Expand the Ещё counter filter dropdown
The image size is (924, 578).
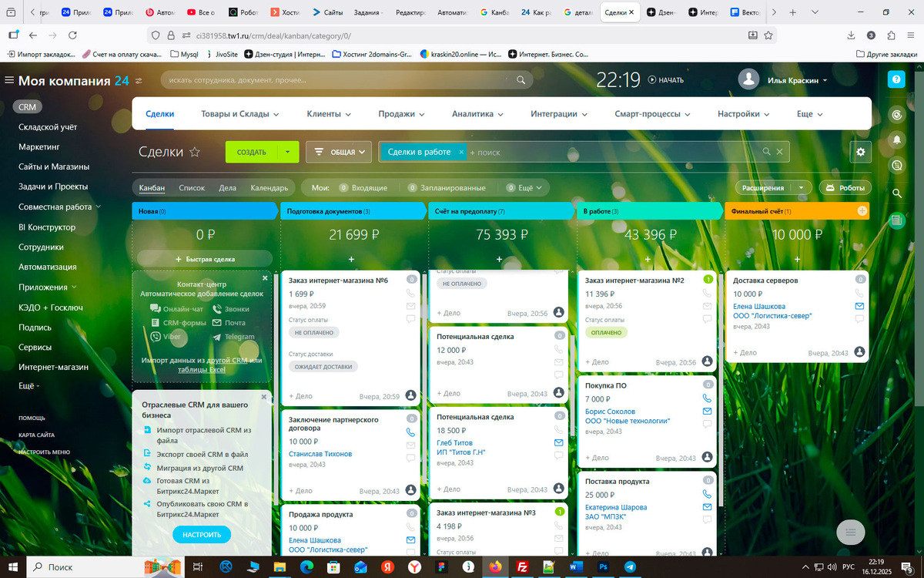point(524,187)
